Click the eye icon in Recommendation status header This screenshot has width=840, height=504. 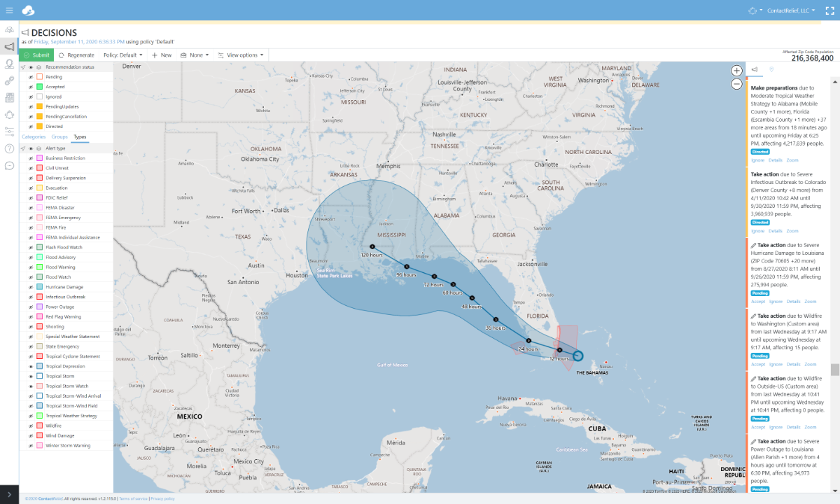click(x=30, y=67)
